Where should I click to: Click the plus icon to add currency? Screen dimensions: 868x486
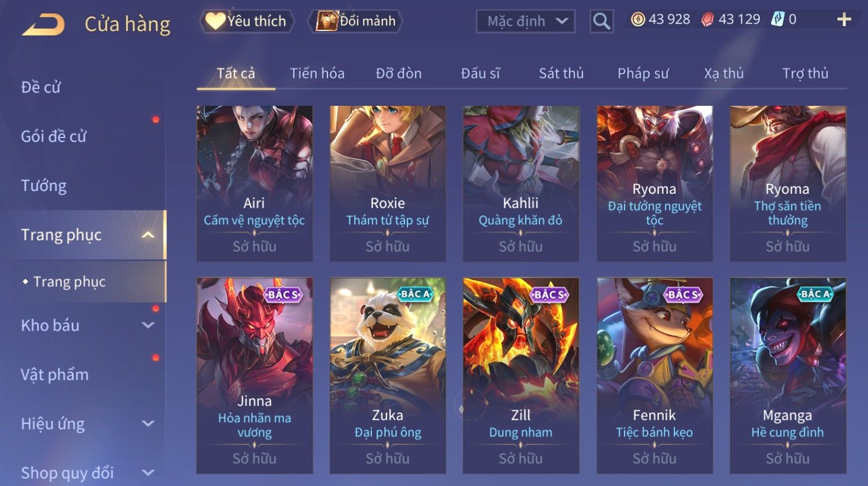tap(844, 20)
